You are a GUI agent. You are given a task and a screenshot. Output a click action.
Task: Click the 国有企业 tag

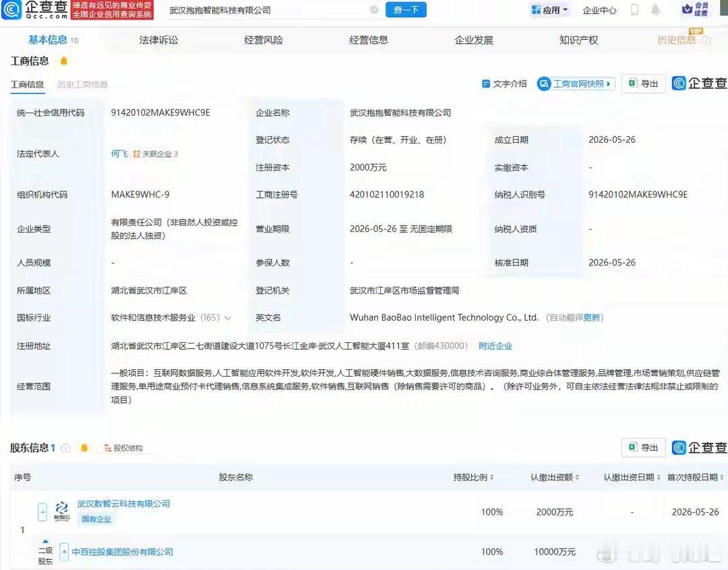pyautogui.click(x=96, y=519)
